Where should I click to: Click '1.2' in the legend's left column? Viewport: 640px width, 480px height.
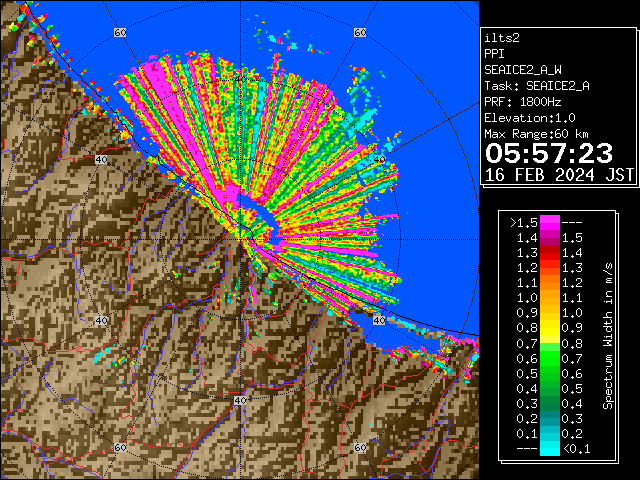[527, 268]
